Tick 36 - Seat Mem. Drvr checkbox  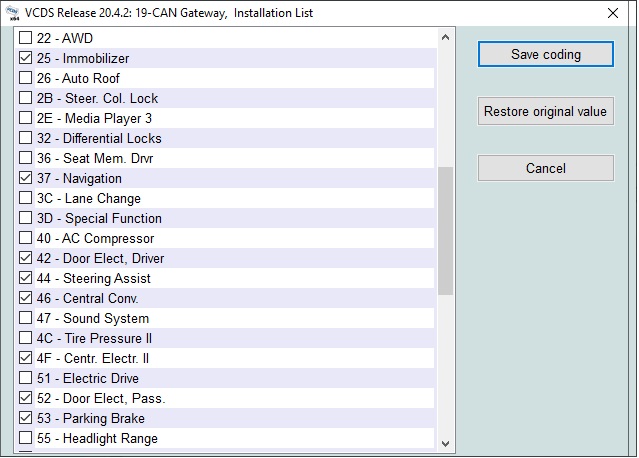(x=25, y=158)
